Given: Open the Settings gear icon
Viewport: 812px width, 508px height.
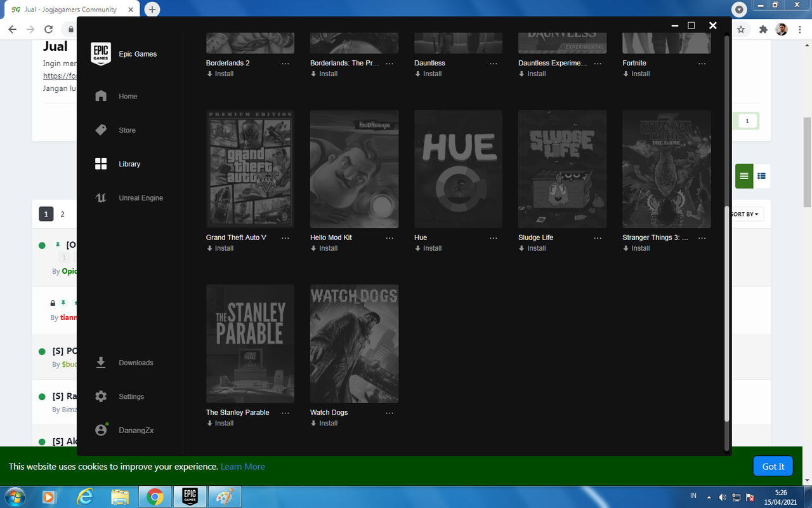Looking at the screenshot, I should tap(101, 396).
